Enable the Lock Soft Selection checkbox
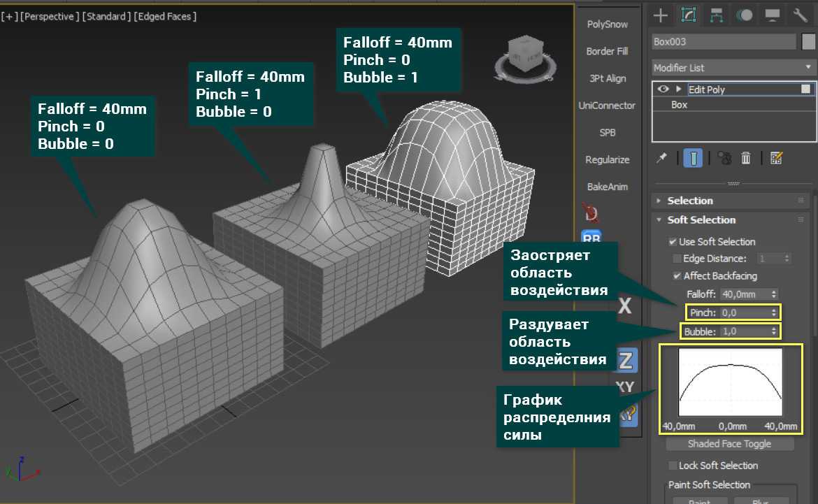 click(x=673, y=466)
